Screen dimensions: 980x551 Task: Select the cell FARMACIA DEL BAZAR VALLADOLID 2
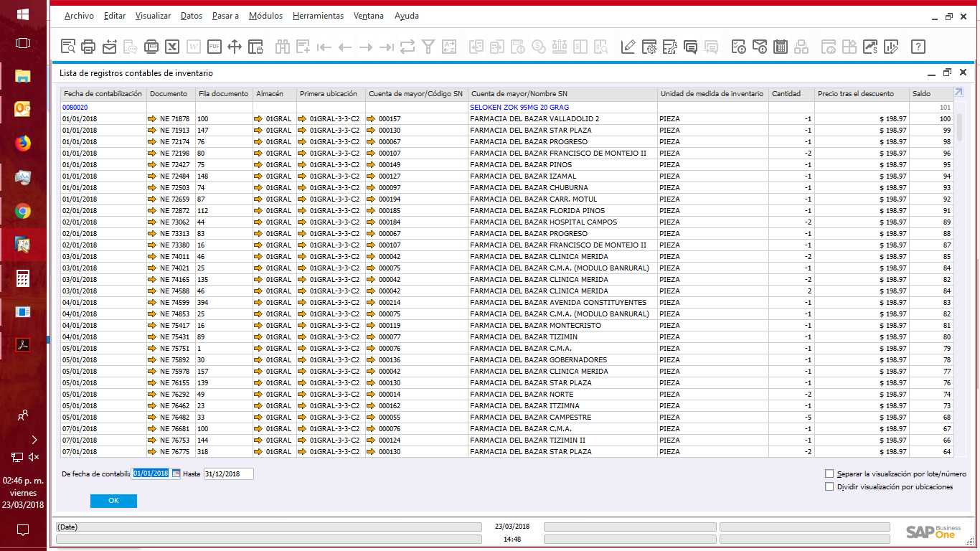[x=562, y=119]
